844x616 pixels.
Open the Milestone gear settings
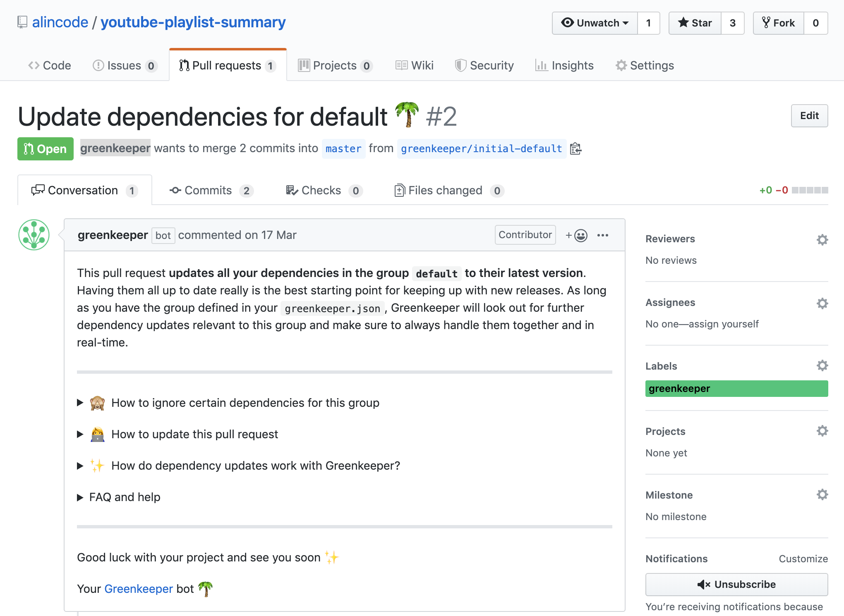[822, 494]
